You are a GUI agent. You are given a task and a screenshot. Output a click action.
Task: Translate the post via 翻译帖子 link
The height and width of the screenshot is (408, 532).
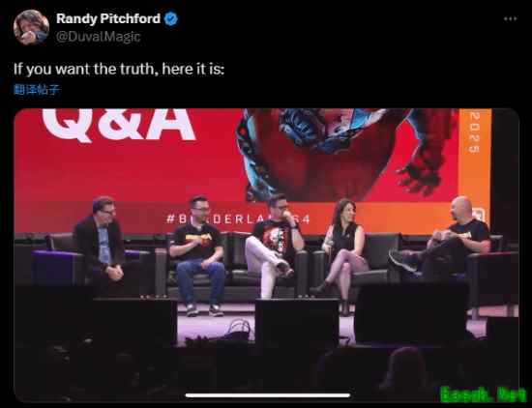pyautogui.click(x=37, y=90)
